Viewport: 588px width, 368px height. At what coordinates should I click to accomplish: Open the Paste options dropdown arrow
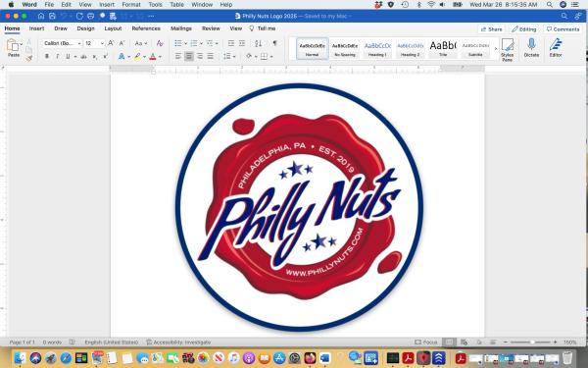click(22, 44)
